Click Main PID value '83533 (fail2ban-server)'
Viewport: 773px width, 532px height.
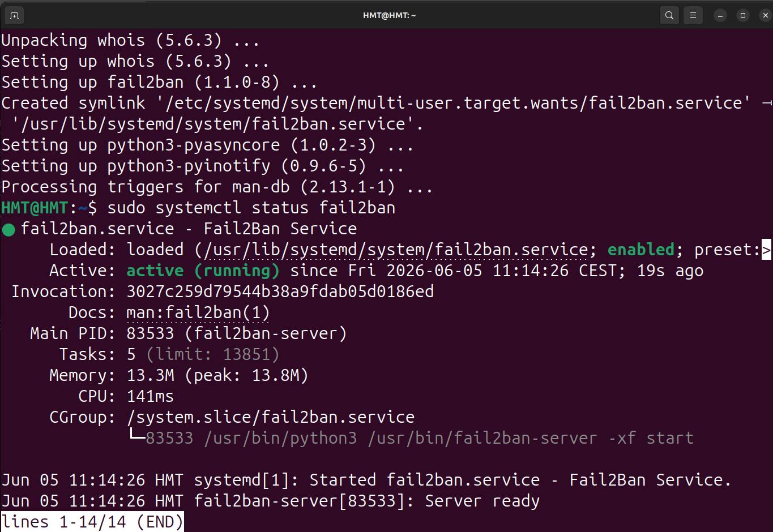(x=237, y=333)
